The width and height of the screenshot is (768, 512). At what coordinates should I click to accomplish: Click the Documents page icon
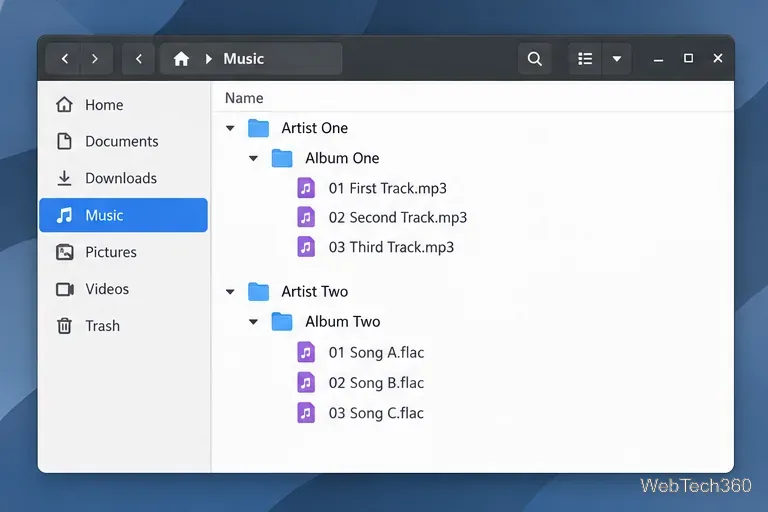click(x=64, y=141)
